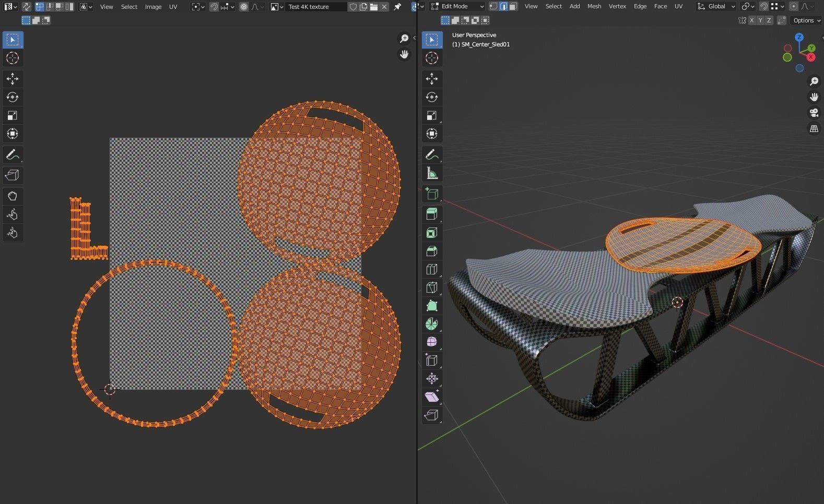Toggle Y axis mirror
The width and height of the screenshot is (824, 504).
click(x=760, y=20)
